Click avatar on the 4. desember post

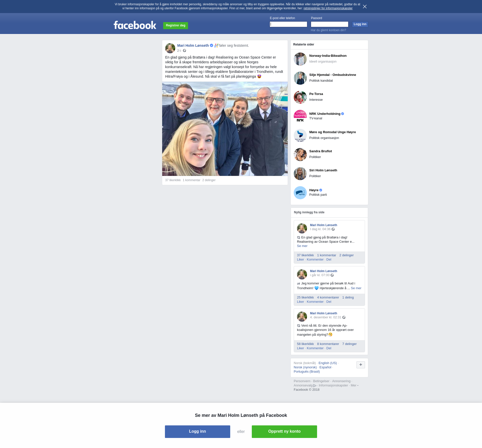tap(302, 317)
